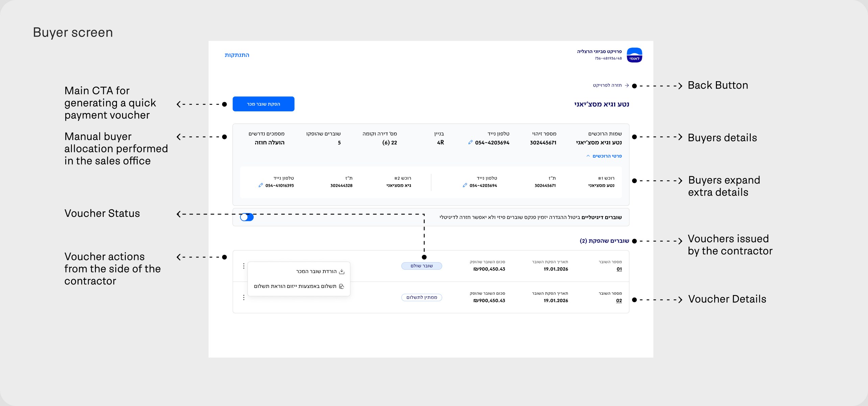
Task: Click the project title פרויקט סביוני הרצליה
Action: tap(599, 51)
